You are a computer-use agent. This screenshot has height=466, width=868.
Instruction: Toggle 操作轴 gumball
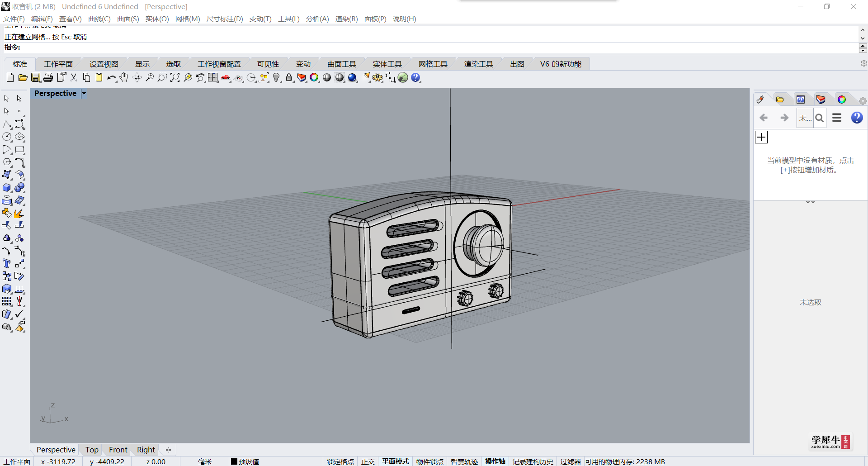[x=495, y=461]
